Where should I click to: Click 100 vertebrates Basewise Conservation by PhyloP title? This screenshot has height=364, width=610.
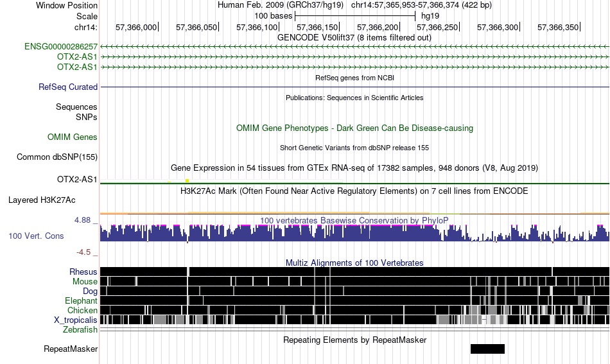pyautogui.click(x=354, y=220)
